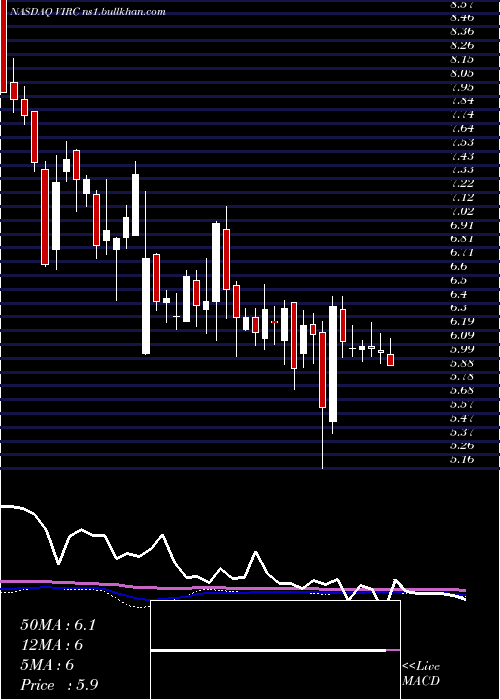Click the 7.12 price axis label

tap(462, 197)
